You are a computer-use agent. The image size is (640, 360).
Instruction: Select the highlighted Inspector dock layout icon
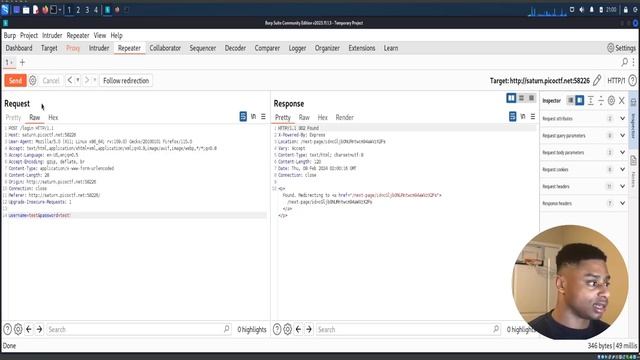(x=580, y=100)
